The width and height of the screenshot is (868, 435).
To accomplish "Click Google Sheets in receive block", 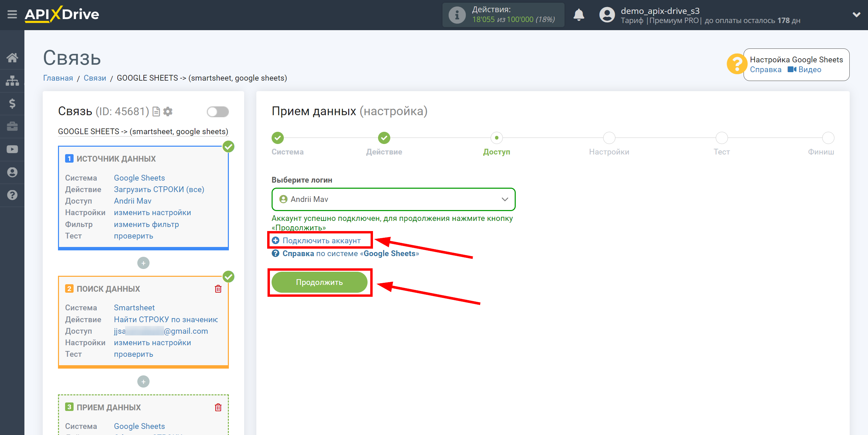I will tap(139, 426).
